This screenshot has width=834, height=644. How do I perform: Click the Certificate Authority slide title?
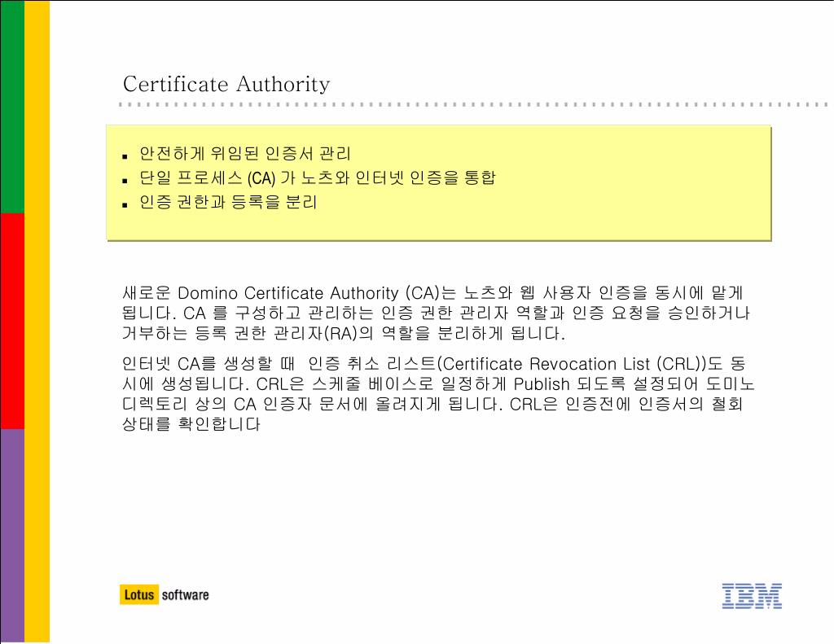pos(226,84)
